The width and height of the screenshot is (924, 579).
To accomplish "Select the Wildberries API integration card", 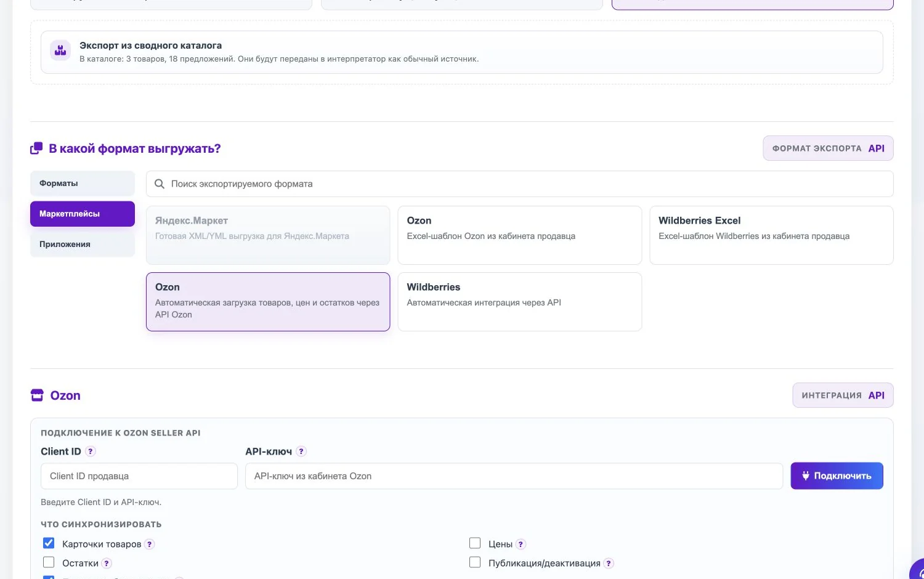I will click(520, 302).
